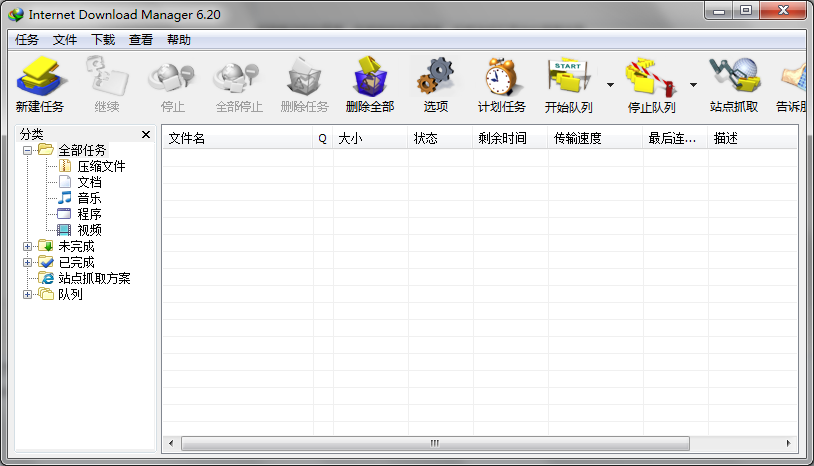Select 站点抓取方案 item
The height and width of the screenshot is (466, 814).
(94, 279)
